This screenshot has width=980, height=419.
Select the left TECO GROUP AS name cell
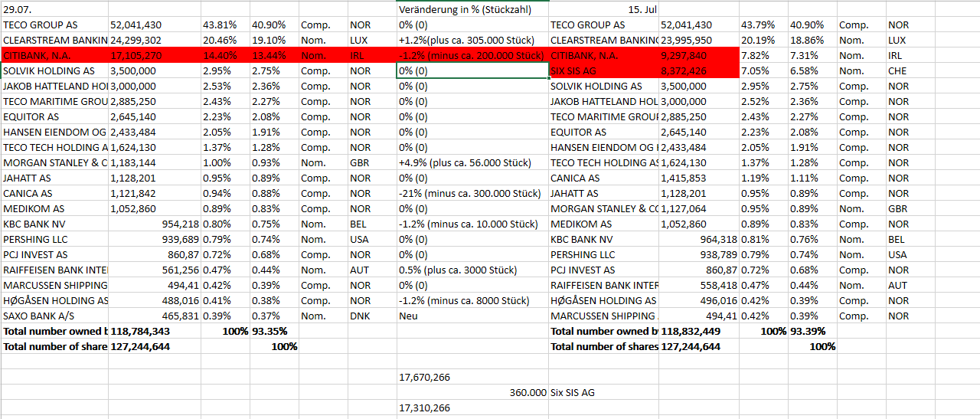tap(55, 25)
